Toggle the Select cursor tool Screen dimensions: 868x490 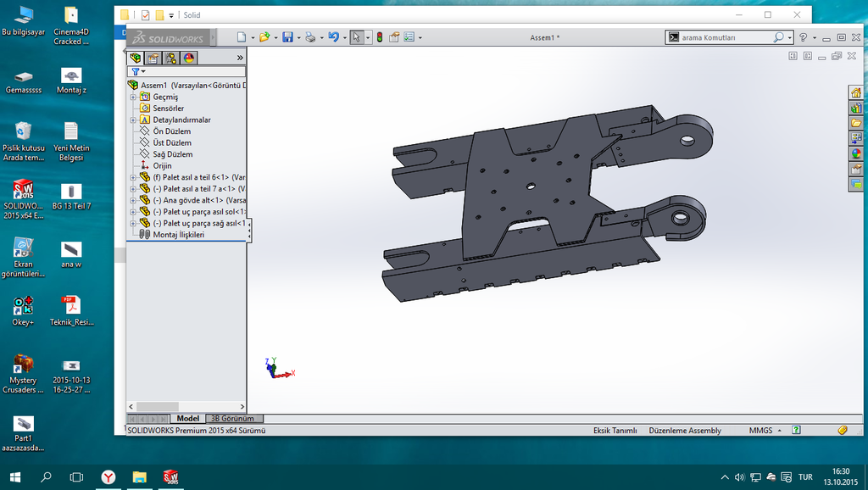point(356,37)
